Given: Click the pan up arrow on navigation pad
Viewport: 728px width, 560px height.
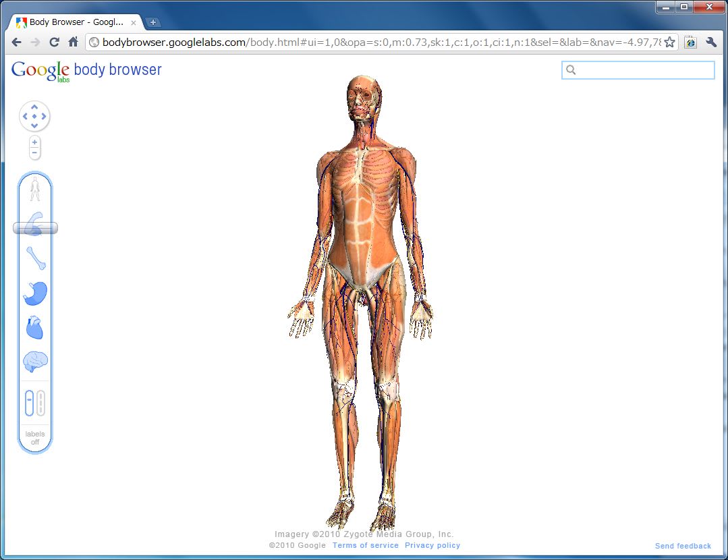Looking at the screenshot, I should point(34,107).
